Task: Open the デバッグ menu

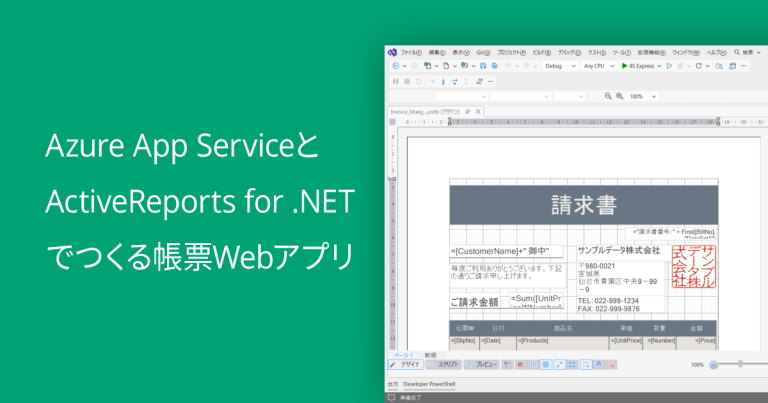Action: [570, 52]
